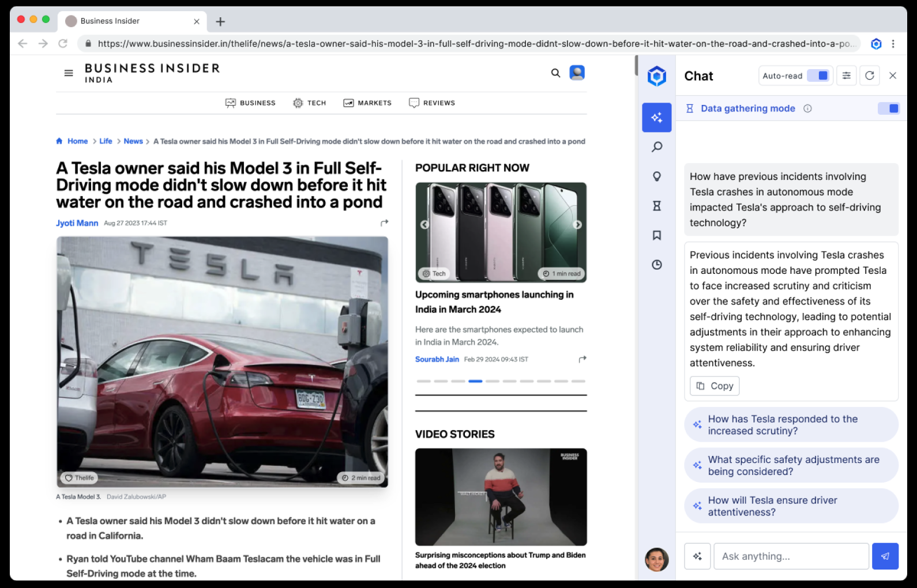This screenshot has width=917, height=588.
Task: Select the last carousel indicator dash
Action: 578,381
